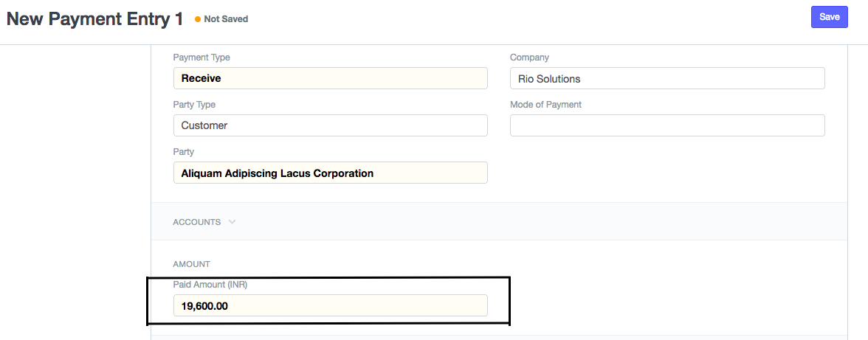Viewport: 868px width, 340px height.
Task: Click the orange Not Saved status dot
Action: coord(198,19)
